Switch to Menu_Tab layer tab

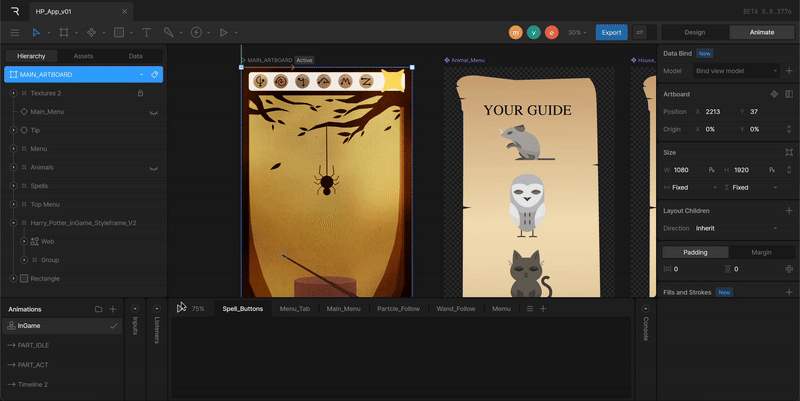(294, 309)
